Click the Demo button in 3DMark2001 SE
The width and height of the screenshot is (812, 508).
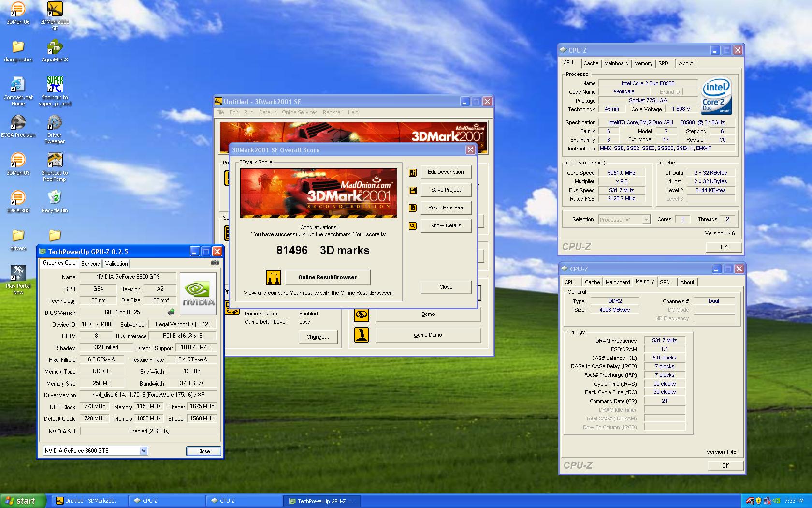tap(428, 314)
